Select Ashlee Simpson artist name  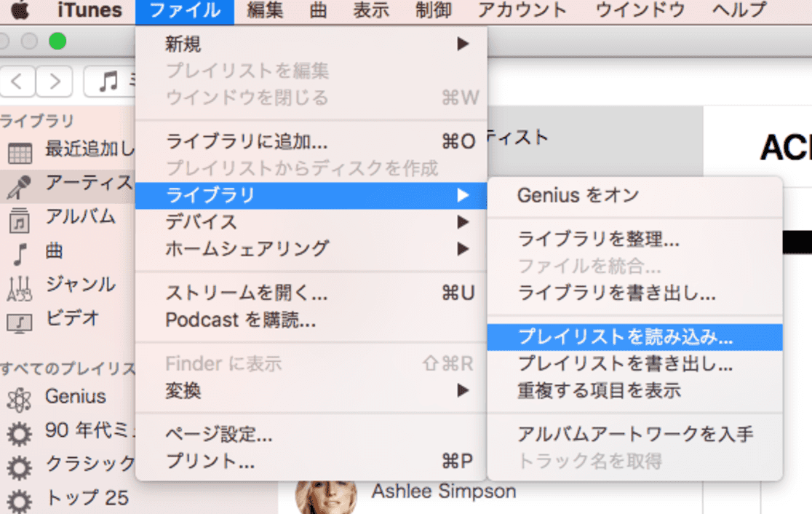point(444,491)
